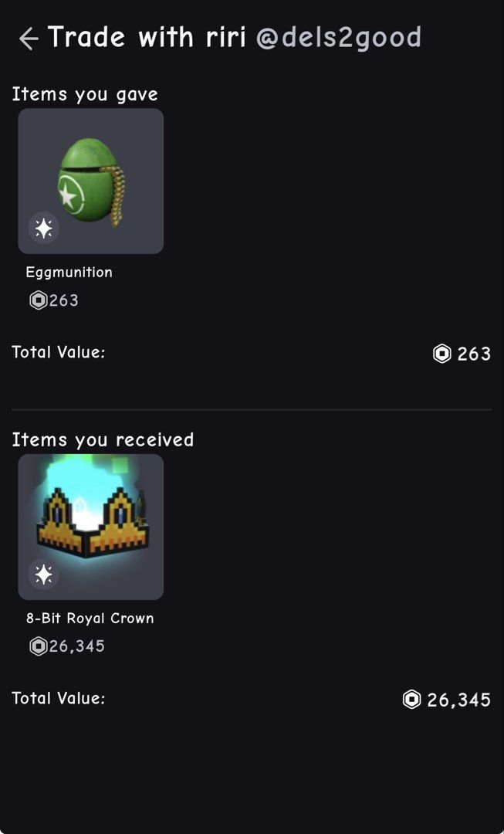The image size is (504, 834).
Task: Open the @dels2good username
Action: tap(339, 37)
